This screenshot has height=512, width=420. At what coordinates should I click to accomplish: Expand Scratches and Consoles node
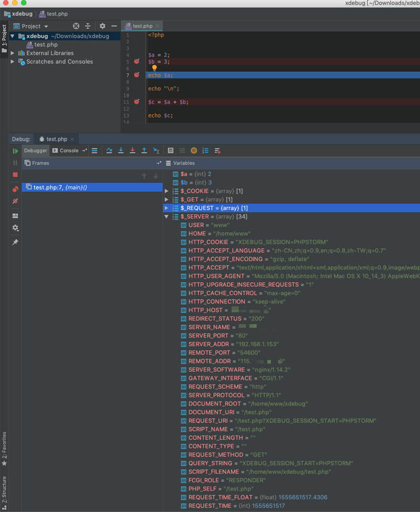[x=12, y=61]
